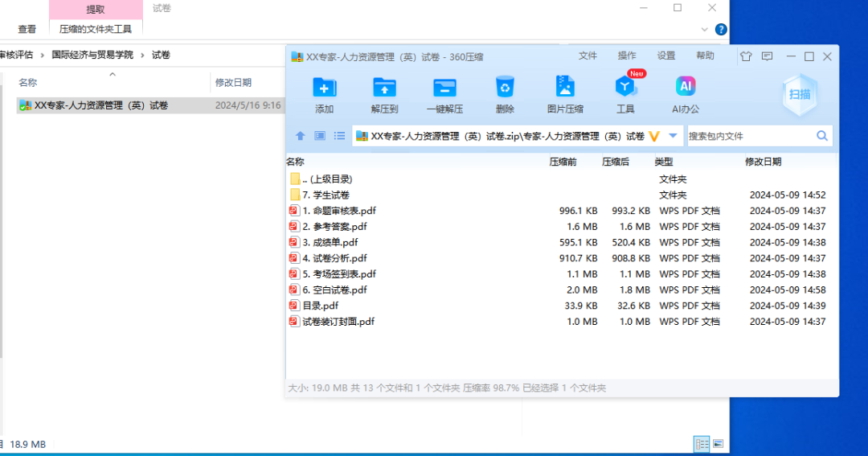Click the 扫描 scan hexagon button
This screenshot has width=868, height=456.
click(x=800, y=94)
